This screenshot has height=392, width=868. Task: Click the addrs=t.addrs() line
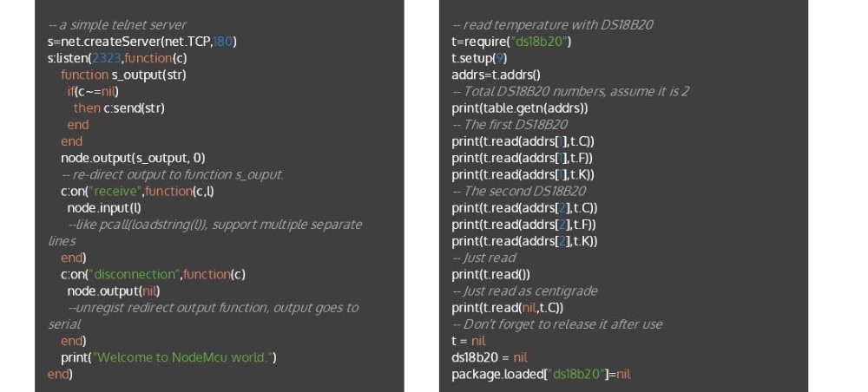[496, 75]
